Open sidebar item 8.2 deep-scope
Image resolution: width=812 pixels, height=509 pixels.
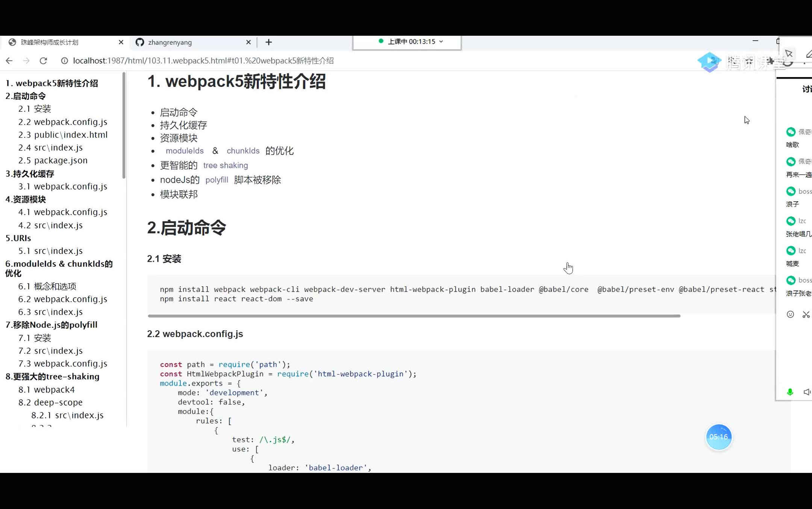tap(50, 402)
